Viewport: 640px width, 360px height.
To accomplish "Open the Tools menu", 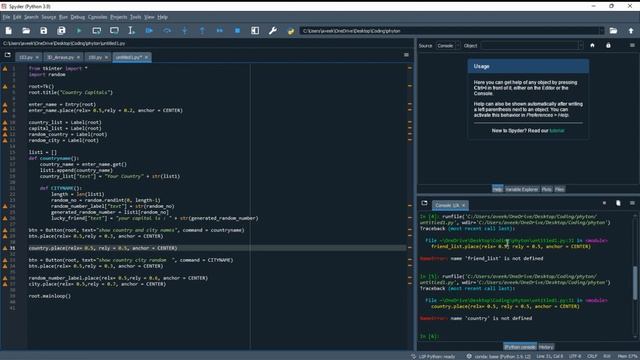I will pos(136,17).
